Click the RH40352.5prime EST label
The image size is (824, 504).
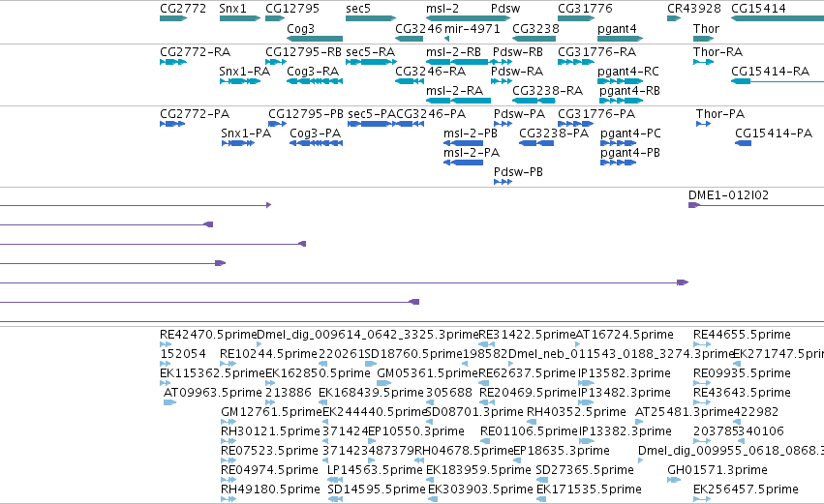pyautogui.click(x=576, y=411)
